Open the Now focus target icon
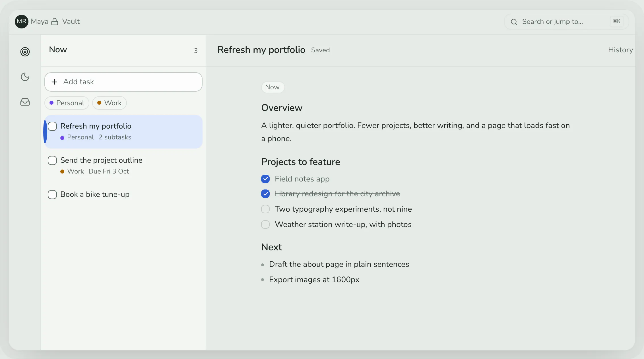Image resolution: width=644 pixels, height=359 pixels. pyautogui.click(x=25, y=52)
